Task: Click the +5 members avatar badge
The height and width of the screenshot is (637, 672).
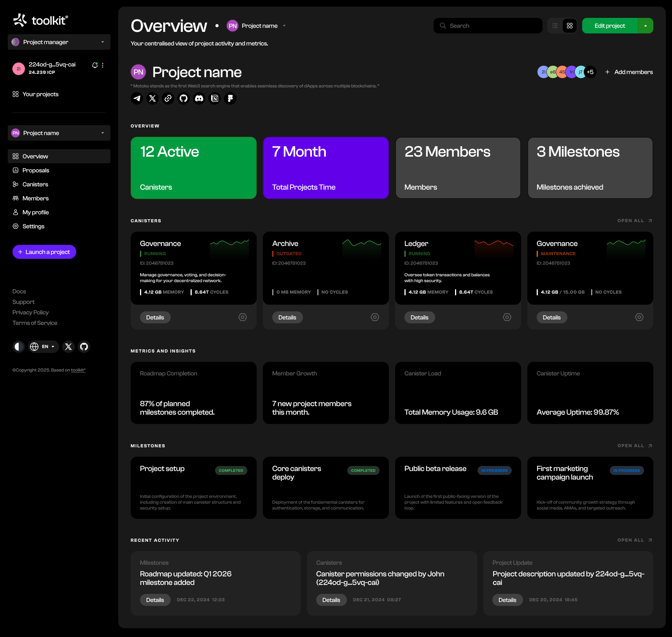Action: [590, 72]
